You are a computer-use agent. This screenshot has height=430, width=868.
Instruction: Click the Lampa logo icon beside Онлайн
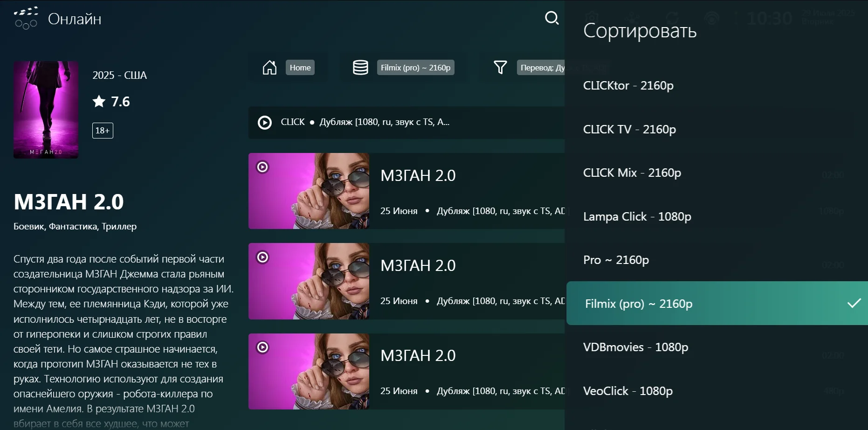coord(26,18)
